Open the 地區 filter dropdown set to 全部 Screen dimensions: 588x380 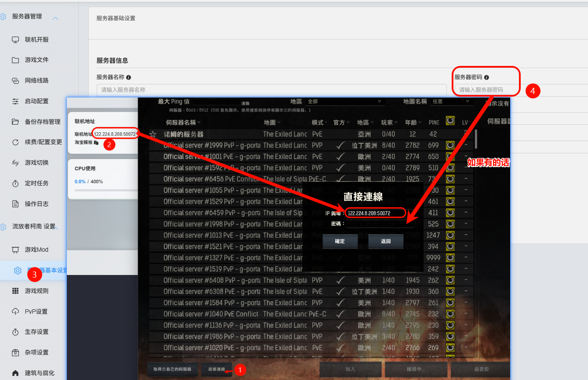[344, 101]
